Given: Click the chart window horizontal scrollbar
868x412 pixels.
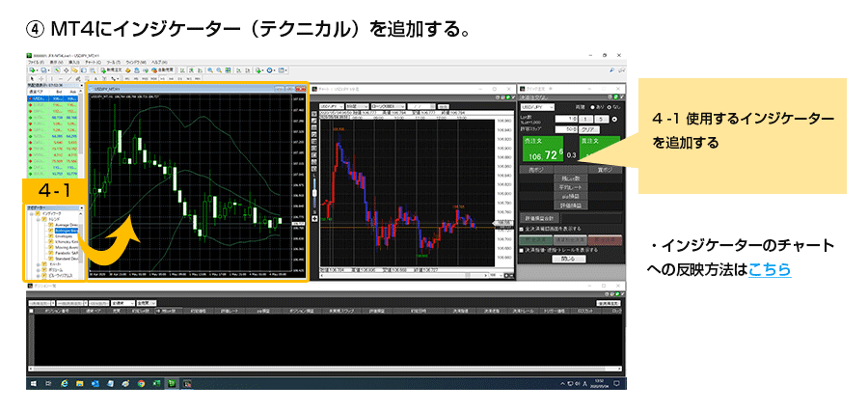Looking at the screenshot, I should click(x=403, y=276).
